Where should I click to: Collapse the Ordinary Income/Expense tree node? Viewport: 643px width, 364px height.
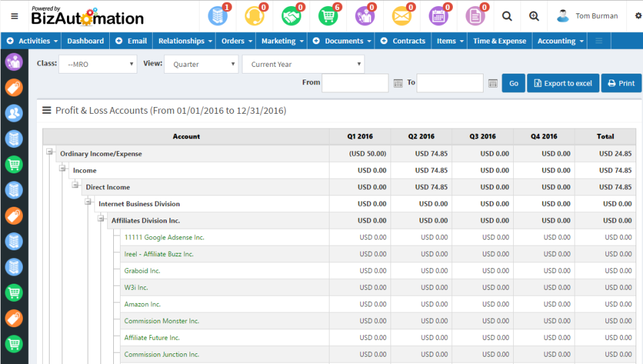50,152
